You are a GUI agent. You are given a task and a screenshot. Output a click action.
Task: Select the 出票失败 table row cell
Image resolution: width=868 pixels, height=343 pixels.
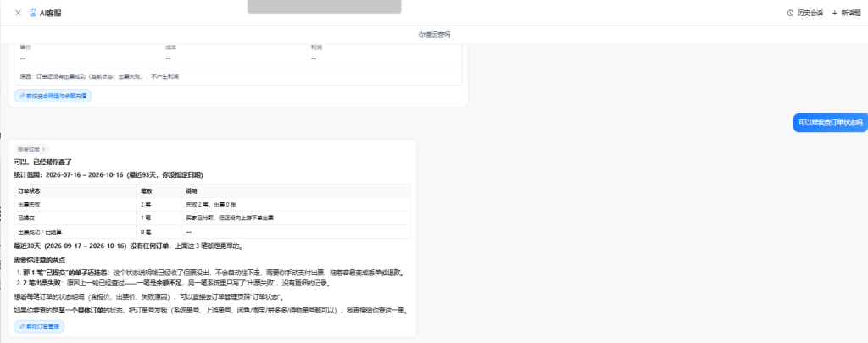75,204
